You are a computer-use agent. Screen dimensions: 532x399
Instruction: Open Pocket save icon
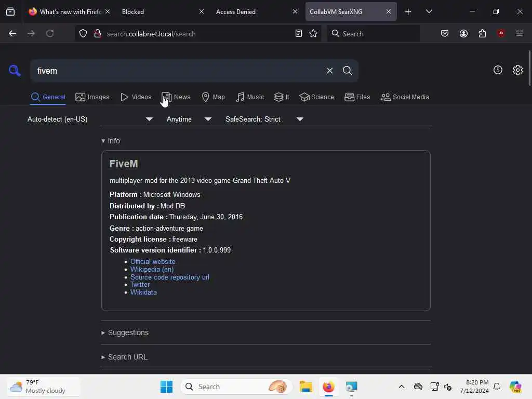click(x=445, y=34)
